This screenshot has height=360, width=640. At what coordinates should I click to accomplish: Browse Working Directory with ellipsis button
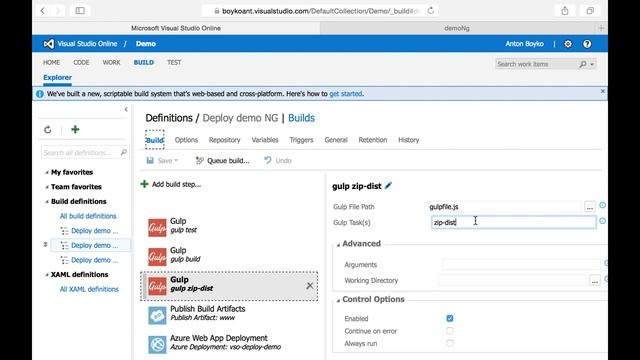click(595, 280)
